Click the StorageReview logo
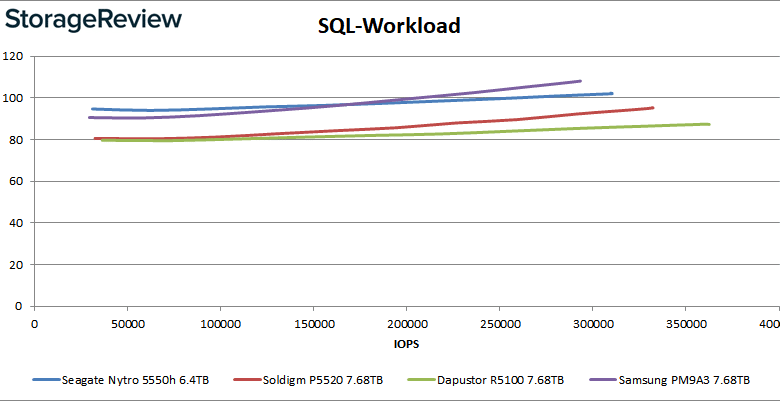 pos(94,20)
